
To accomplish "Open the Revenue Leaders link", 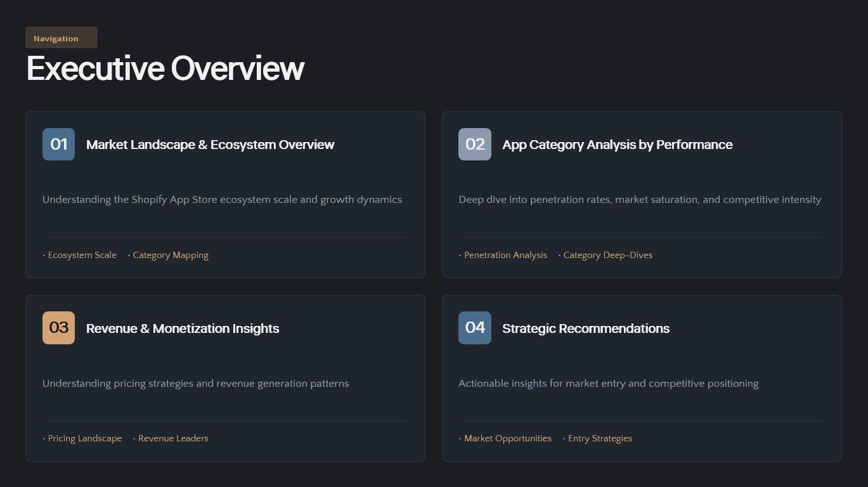I will [x=172, y=439].
